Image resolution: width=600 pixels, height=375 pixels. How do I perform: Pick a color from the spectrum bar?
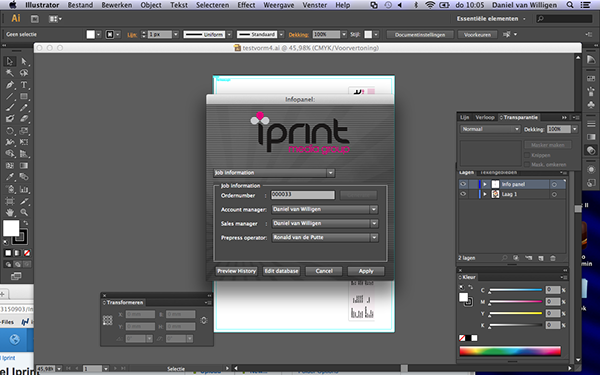click(510, 351)
